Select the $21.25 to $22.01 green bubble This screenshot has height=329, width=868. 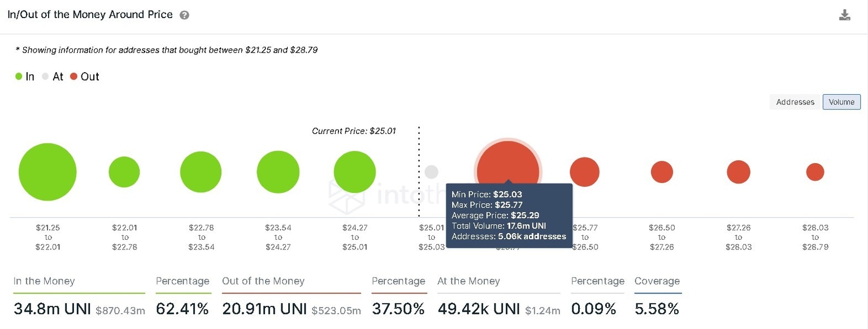pyautogui.click(x=47, y=172)
